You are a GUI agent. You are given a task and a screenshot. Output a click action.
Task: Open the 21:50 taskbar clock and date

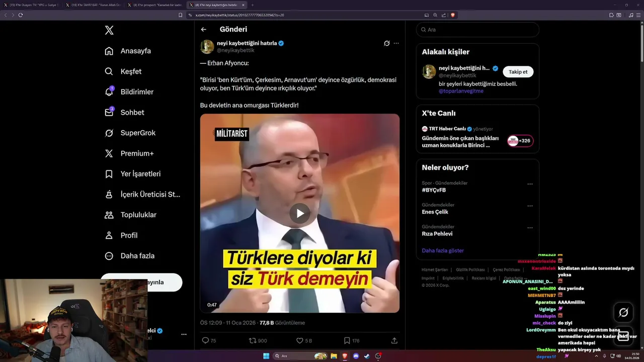631,356
